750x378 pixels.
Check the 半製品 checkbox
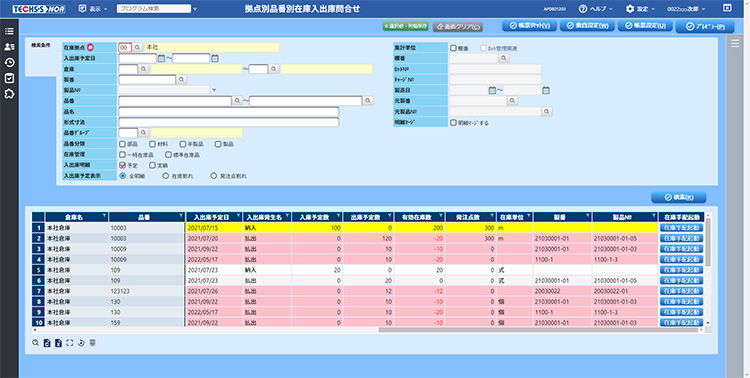tap(183, 144)
